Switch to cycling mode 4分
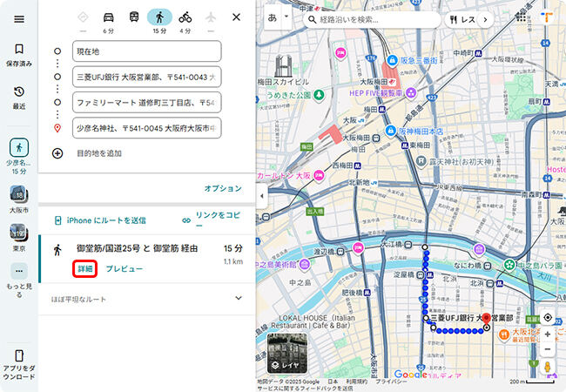 pyautogui.click(x=185, y=17)
